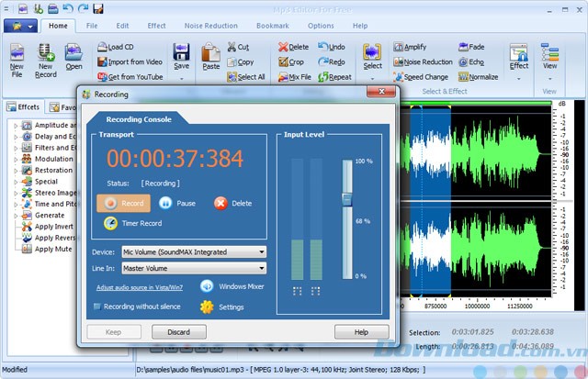Viewport: 588px width, 379px height.
Task: Switch to the Noise Reduction ribbon tab
Action: 210,27
